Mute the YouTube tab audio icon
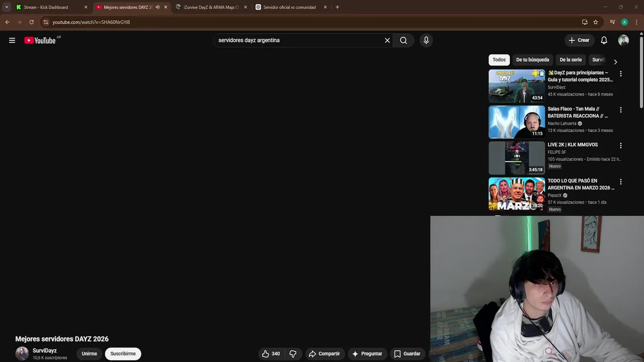 click(x=157, y=7)
